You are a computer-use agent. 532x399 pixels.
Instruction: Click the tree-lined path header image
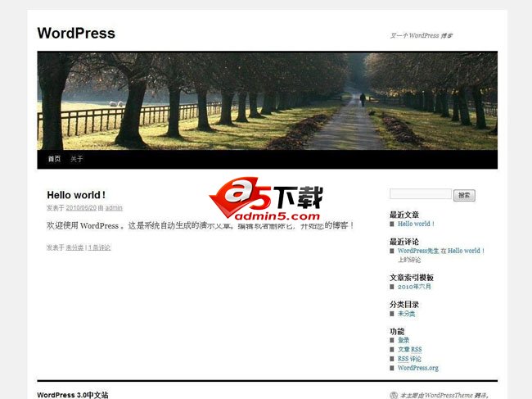(268, 101)
